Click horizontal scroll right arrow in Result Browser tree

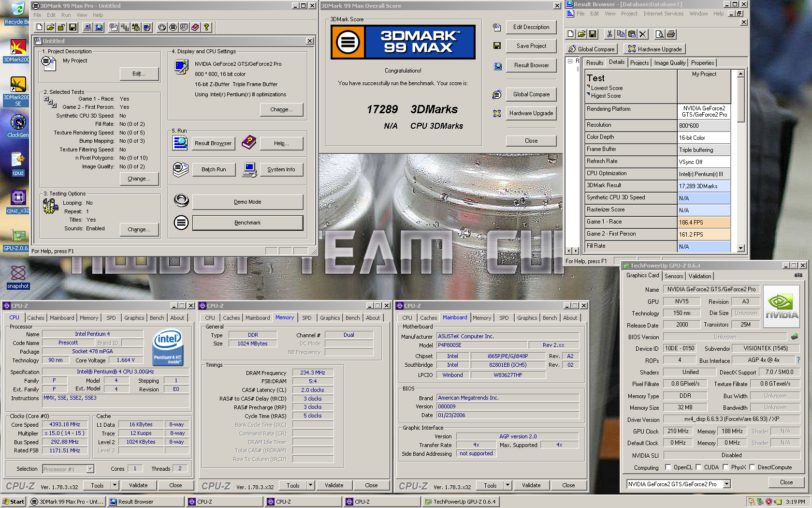[576, 251]
